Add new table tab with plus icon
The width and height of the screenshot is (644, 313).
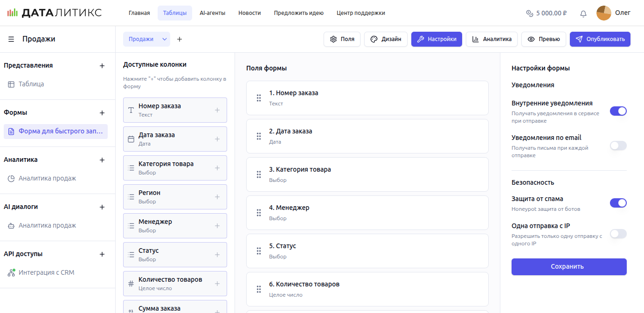tap(180, 39)
